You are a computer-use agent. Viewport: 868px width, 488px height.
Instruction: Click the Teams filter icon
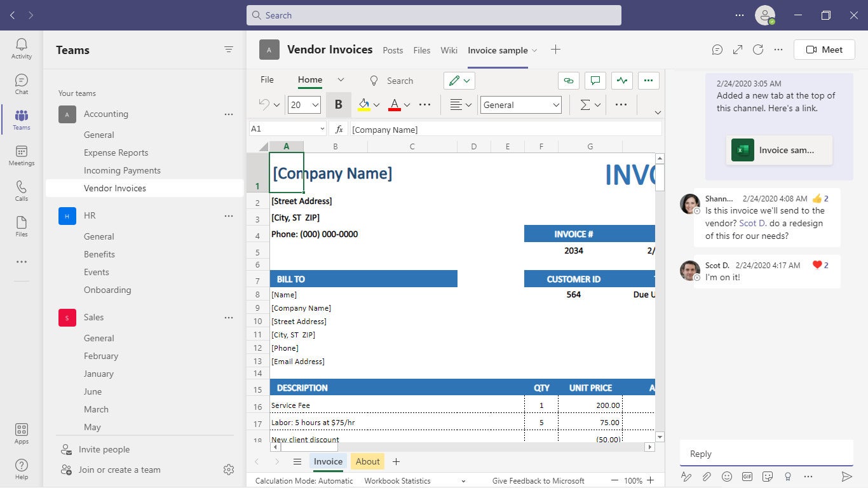click(229, 50)
